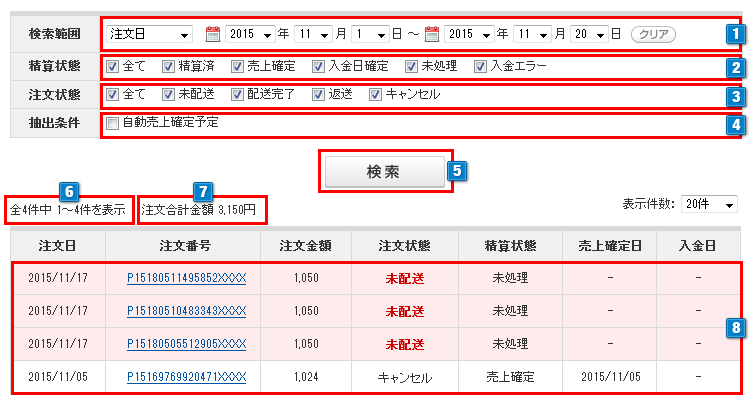Open the 注文日 search range dropdown
The height and width of the screenshot is (402, 750).
click(149, 34)
